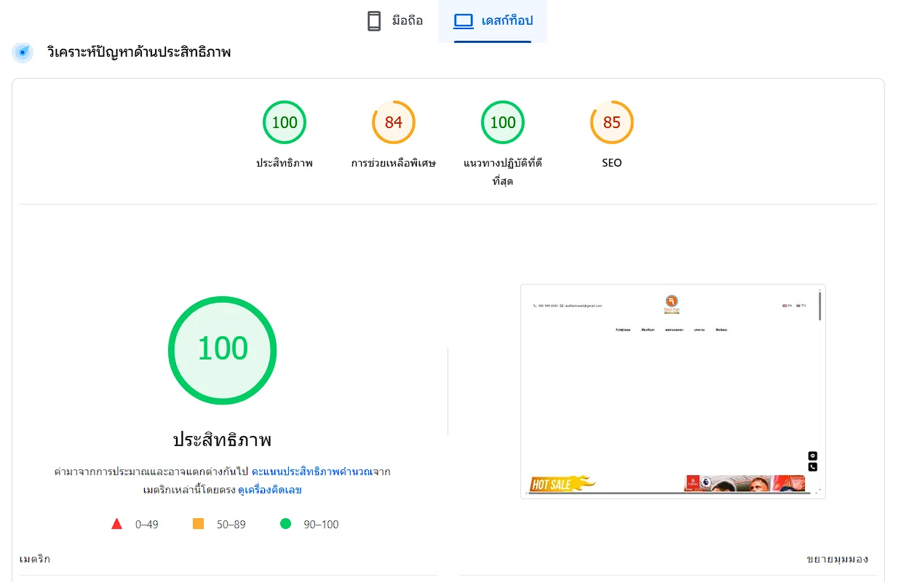Open the คะแนนประสิทธิภาพคำนวณ link
The height and width of the screenshot is (588, 898).
[x=311, y=472]
